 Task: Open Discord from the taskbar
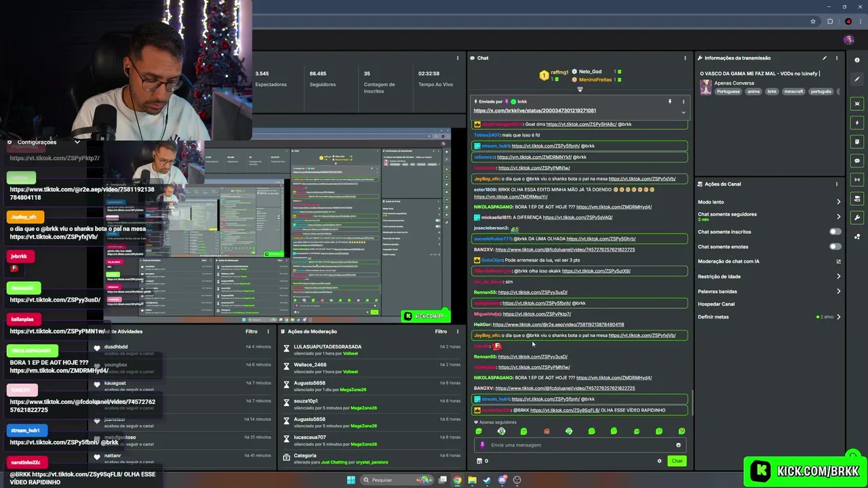coord(502,480)
